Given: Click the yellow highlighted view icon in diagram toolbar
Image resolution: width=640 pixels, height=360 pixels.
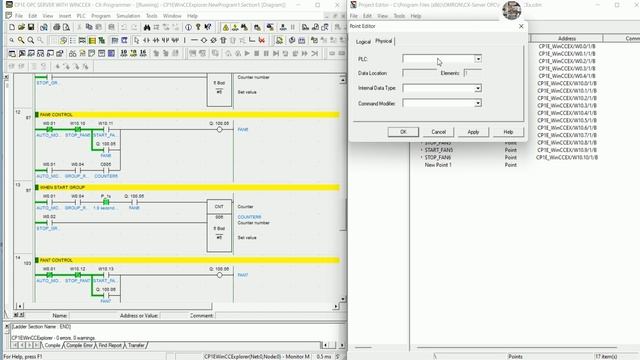Looking at the screenshot, I should click(x=92, y=40).
